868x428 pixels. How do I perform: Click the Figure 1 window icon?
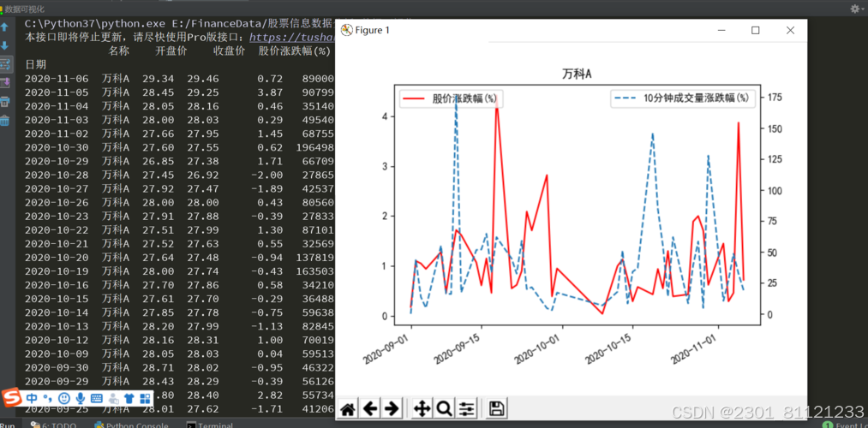[x=346, y=30]
